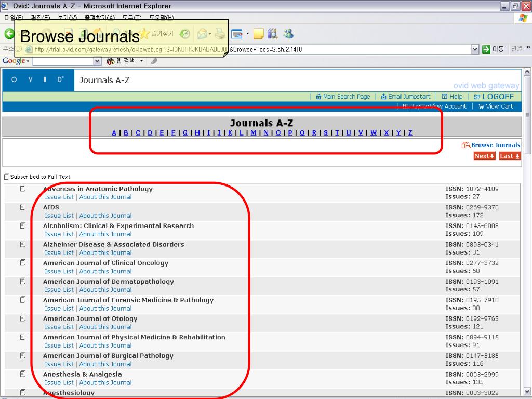Click the page scrollbar down arrow

[527, 391]
